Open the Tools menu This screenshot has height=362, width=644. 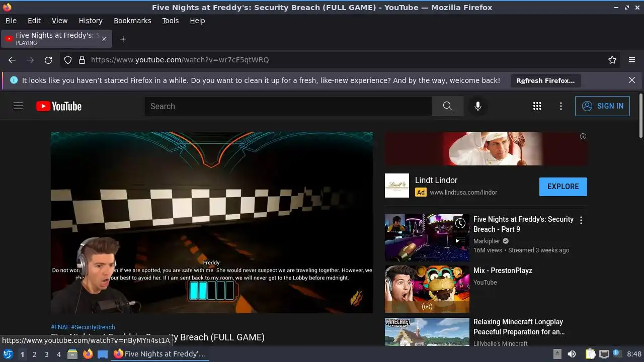tap(171, 21)
